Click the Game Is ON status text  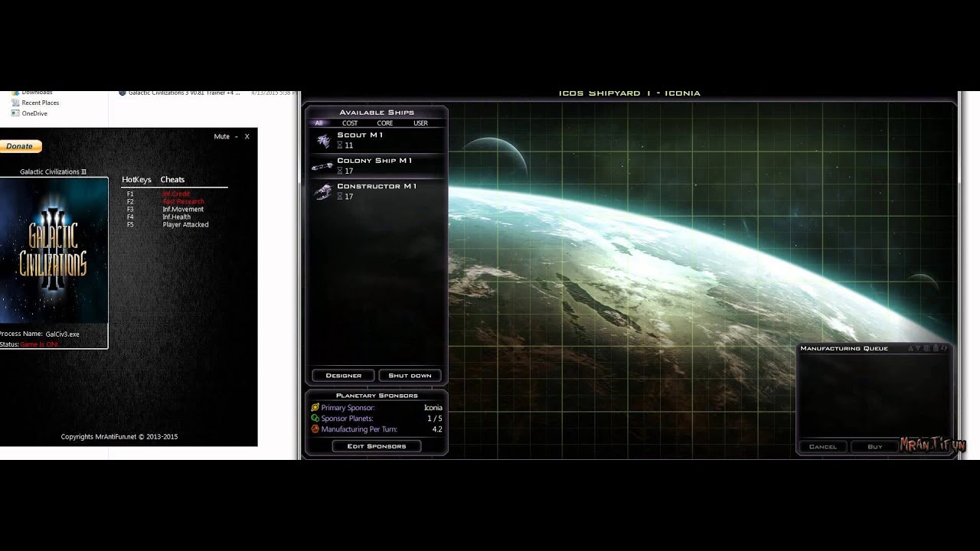[39, 344]
